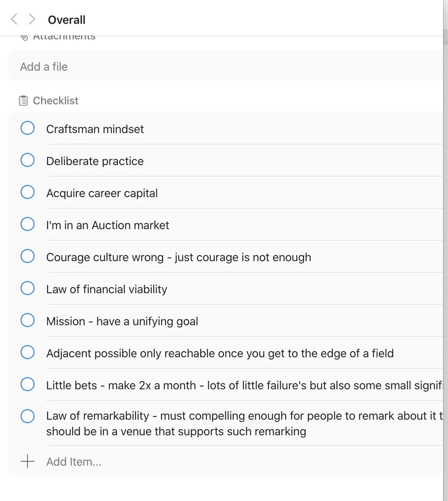This screenshot has height=501, width=448.
Task: Toggle the Law of financial viability circle
Action: coord(28,288)
